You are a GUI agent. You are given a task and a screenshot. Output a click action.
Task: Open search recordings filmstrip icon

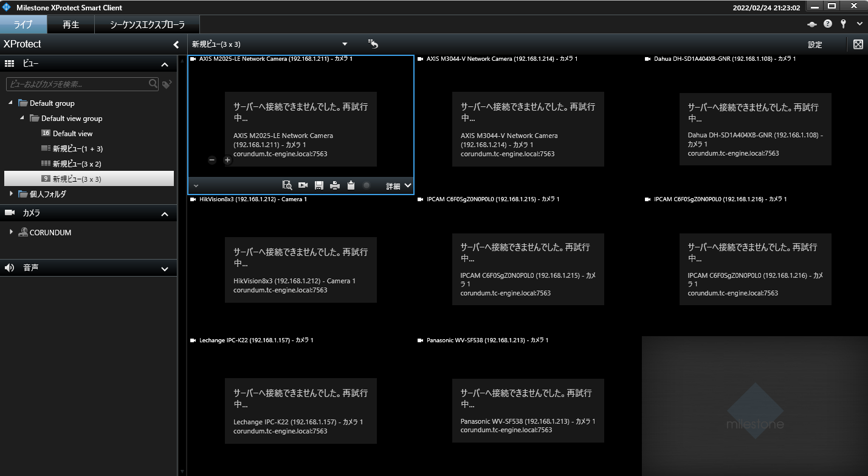coord(288,185)
